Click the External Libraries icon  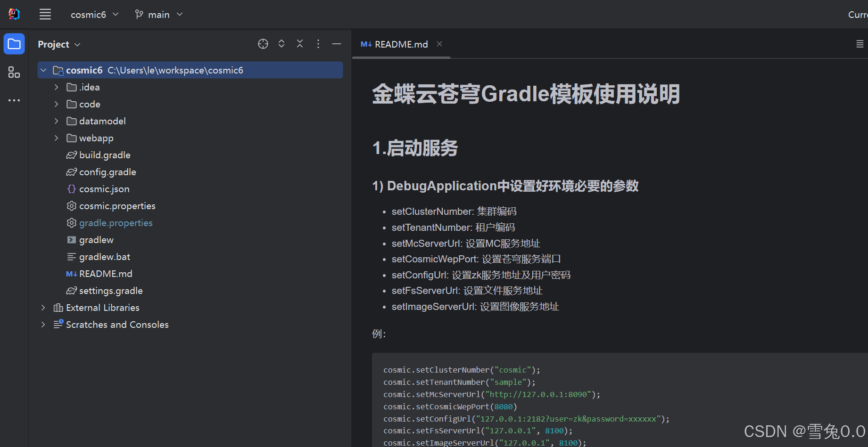click(x=58, y=308)
